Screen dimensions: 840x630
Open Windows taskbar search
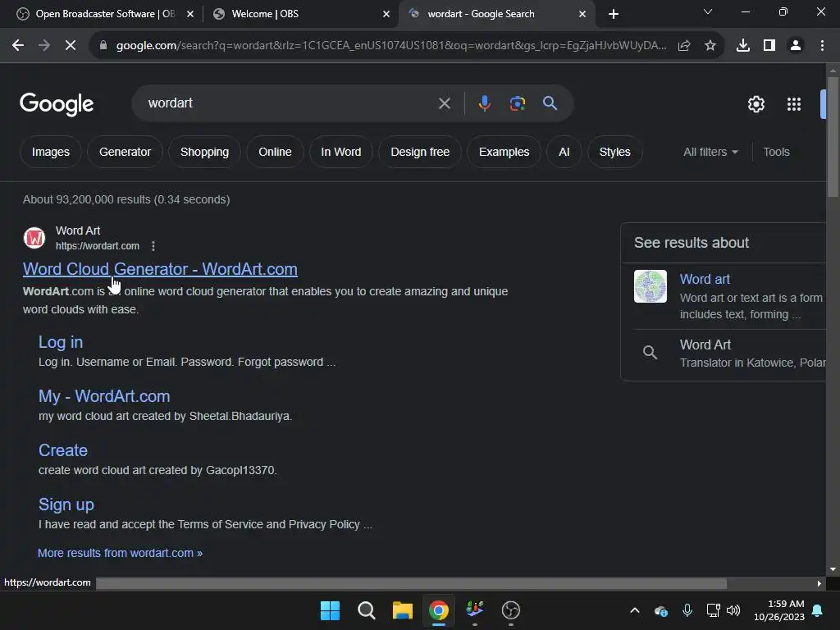(x=367, y=610)
